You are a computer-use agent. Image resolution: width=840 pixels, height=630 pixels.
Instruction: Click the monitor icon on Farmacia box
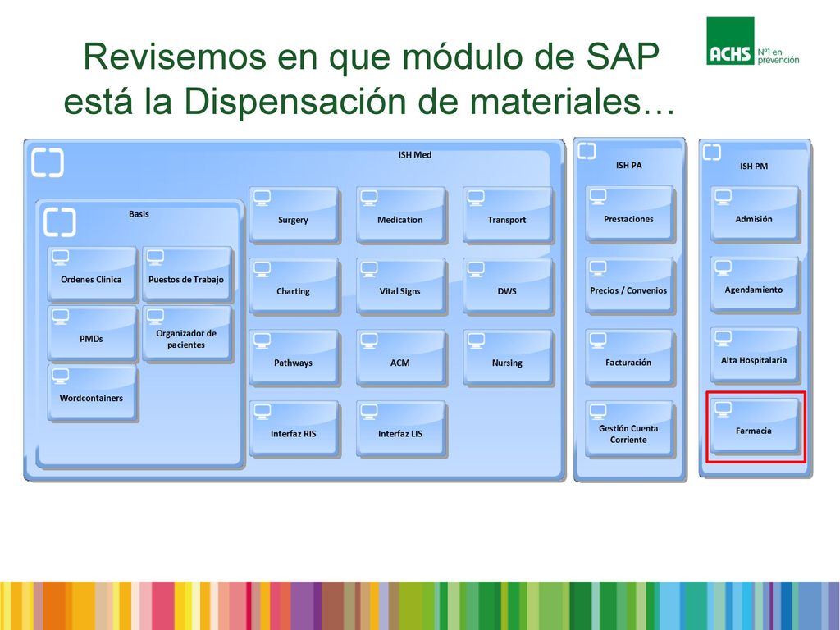tap(724, 410)
